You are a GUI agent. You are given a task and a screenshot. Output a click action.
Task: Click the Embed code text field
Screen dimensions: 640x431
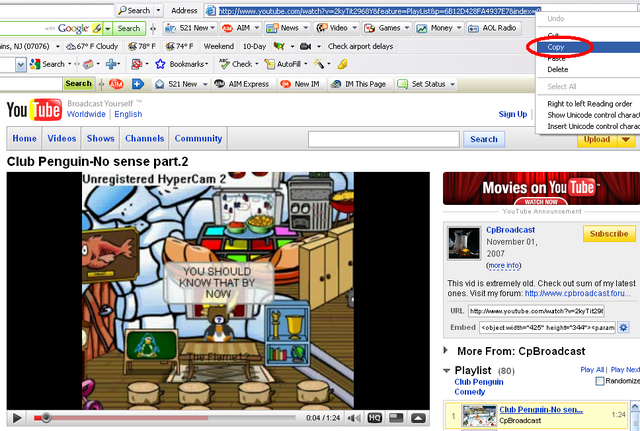point(547,327)
